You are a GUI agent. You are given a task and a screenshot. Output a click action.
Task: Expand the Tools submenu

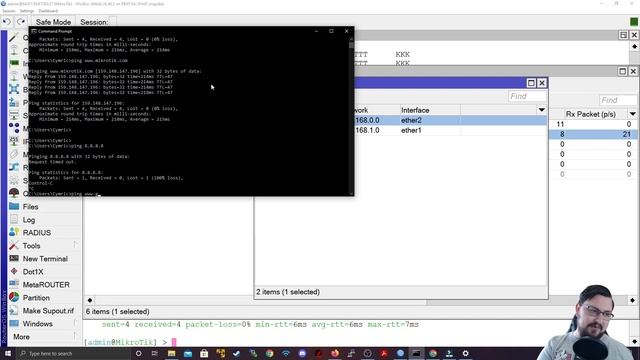click(x=75, y=245)
